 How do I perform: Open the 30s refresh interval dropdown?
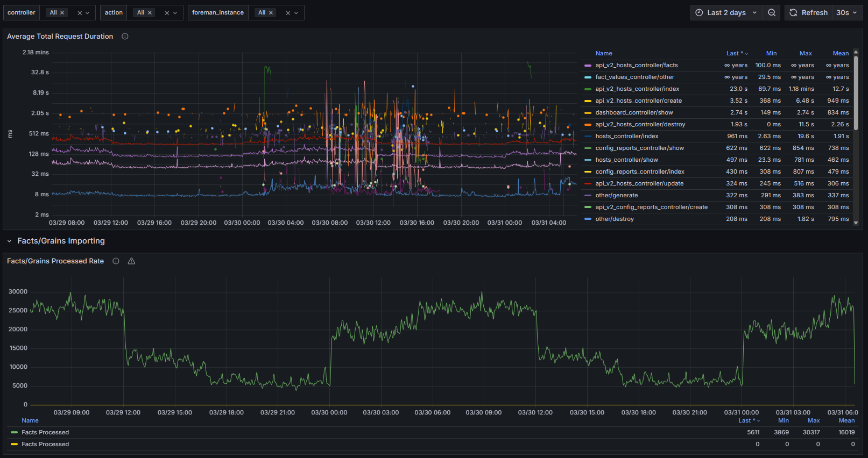[846, 13]
